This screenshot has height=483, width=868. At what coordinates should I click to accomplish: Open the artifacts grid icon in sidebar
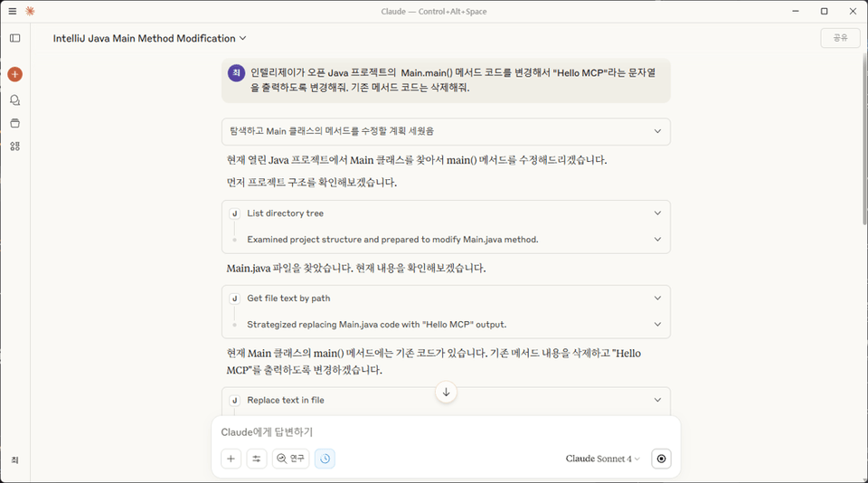[x=15, y=147]
